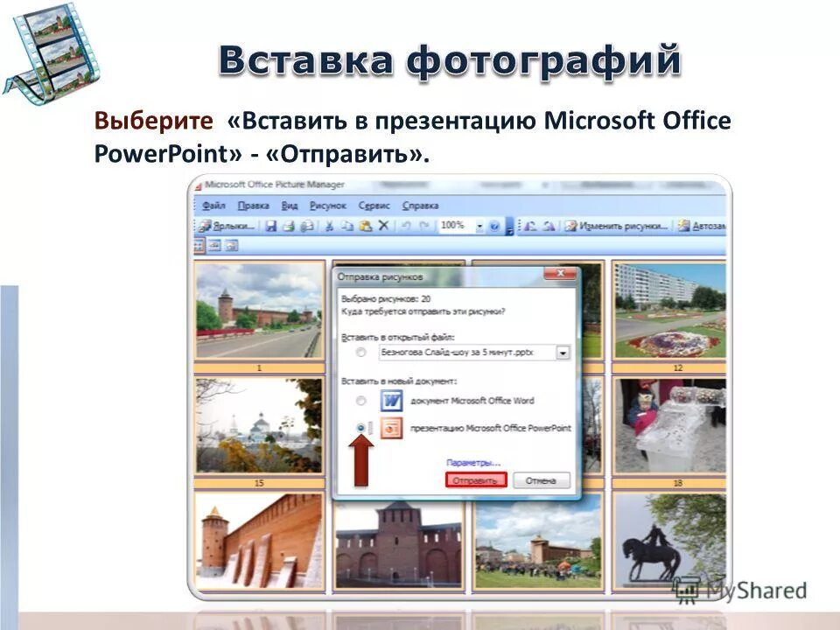The image size is (840, 630).
Task: Click the Изменить рисунки button
Action: (616, 226)
